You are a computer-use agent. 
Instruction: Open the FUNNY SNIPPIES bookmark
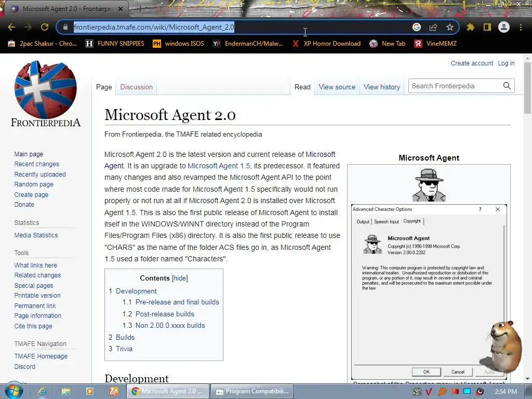click(x=115, y=44)
